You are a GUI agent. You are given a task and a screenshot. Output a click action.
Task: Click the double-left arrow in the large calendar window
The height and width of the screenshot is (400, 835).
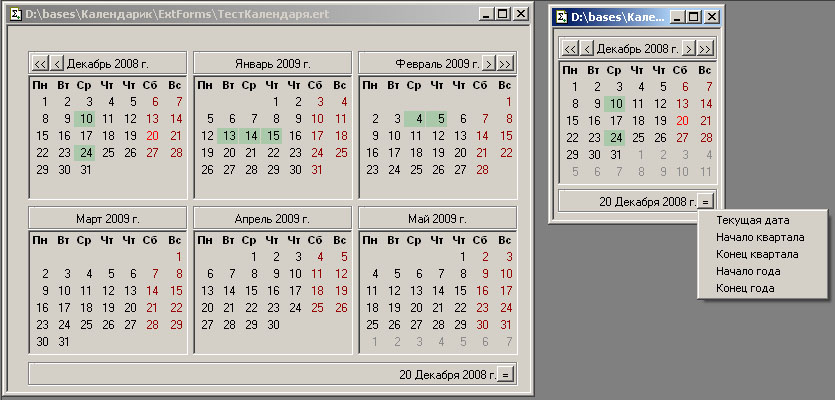[40, 63]
